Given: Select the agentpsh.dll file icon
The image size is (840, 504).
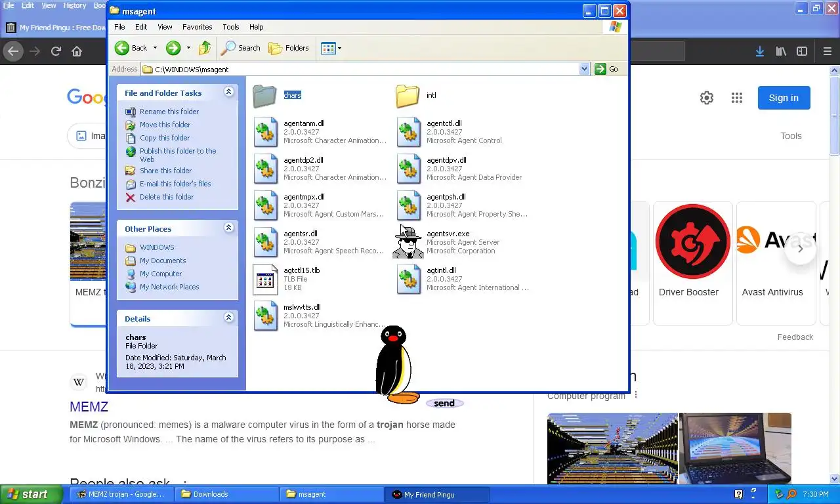Looking at the screenshot, I should pyautogui.click(x=409, y=205).
